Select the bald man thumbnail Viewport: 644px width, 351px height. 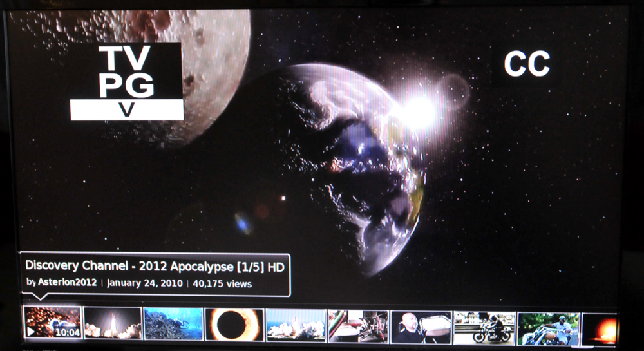421,327
